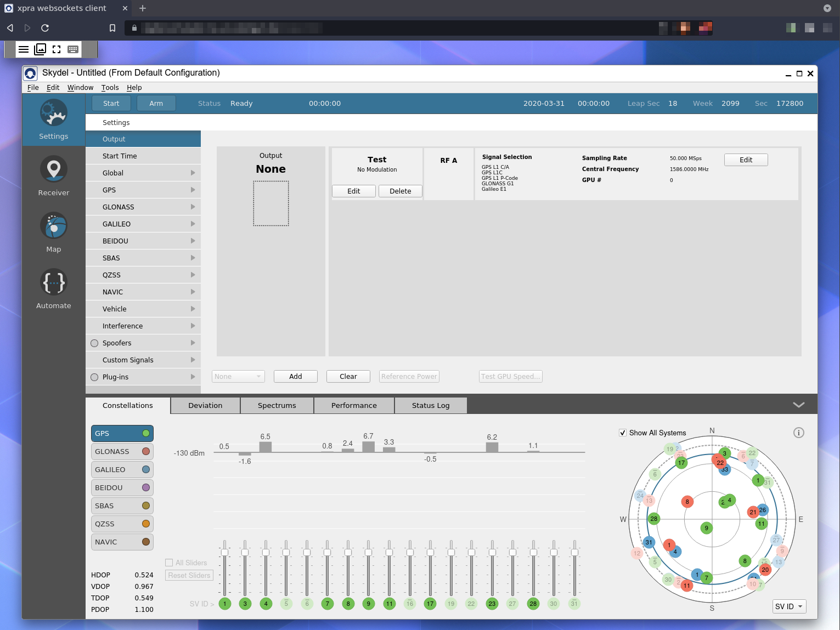
Task: Click the SV 9 power slider handle
Action: (369, 552)
